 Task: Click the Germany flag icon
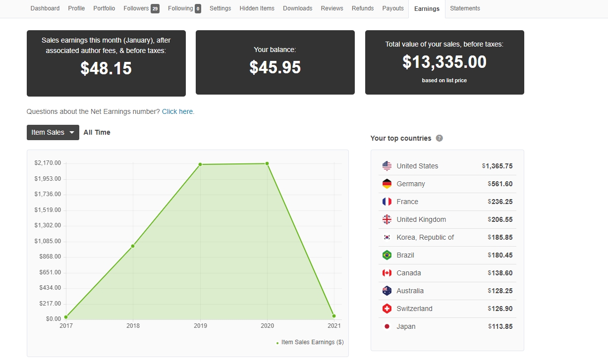coord(387,184)
